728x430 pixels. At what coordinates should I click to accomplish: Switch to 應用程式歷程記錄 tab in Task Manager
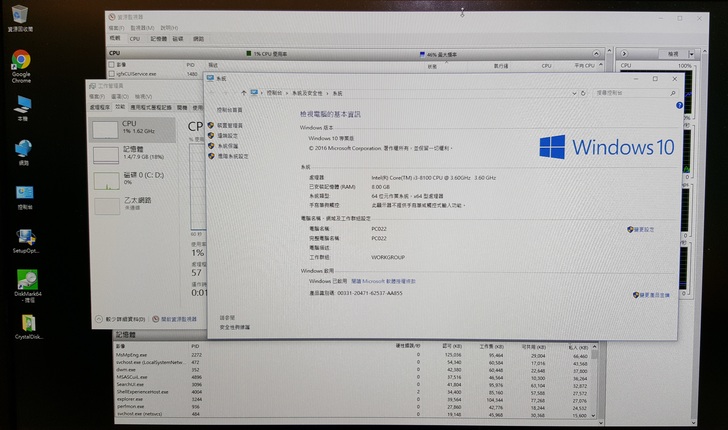pyautogui.click(x=151, y=107)
